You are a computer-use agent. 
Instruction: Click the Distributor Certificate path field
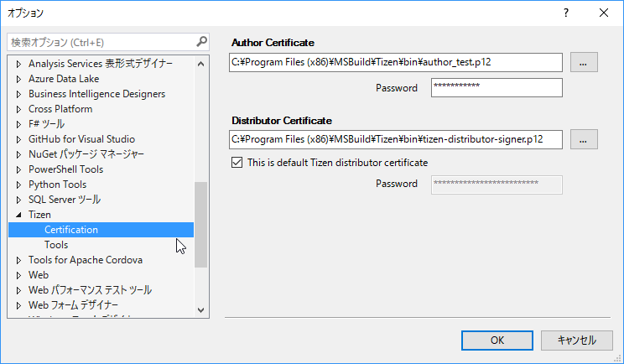[396, 139]
